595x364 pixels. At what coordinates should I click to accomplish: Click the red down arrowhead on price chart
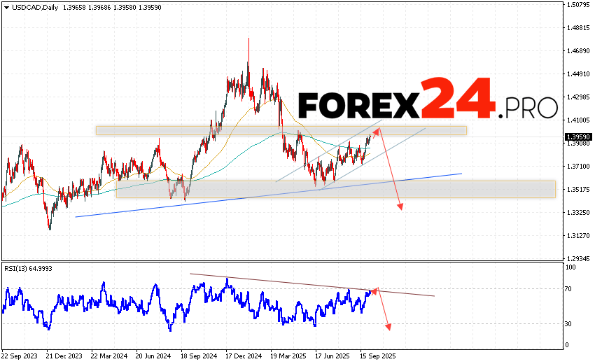click(x=401, y=206)
